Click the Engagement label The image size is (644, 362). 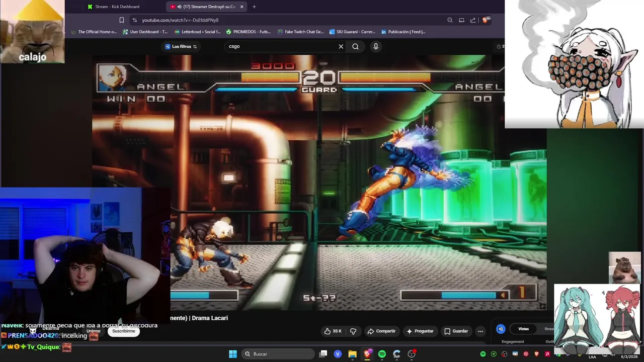[x=513, y=341]
